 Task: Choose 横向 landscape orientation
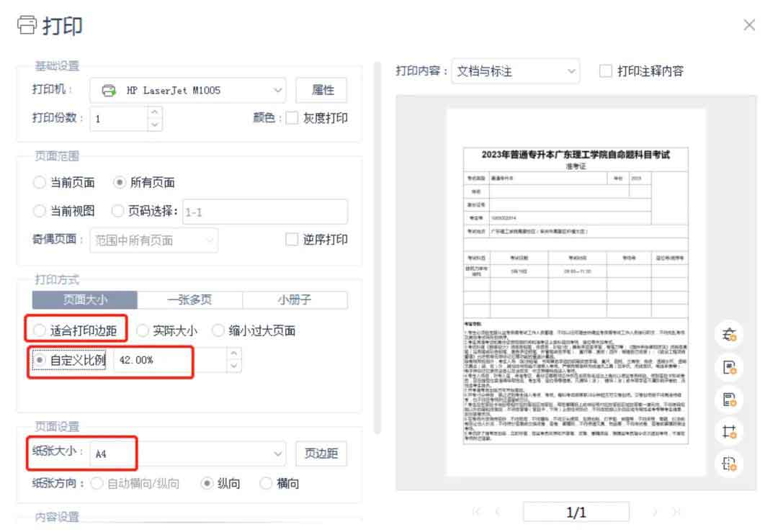pyautogui.click(x=266, y=484)
